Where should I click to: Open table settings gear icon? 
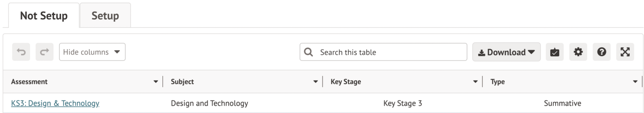pos(578,52)
